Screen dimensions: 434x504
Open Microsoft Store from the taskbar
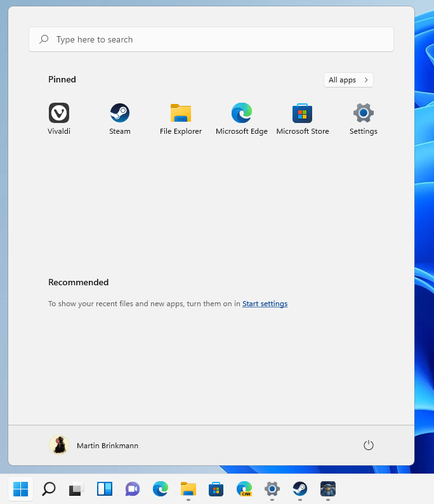(216, 489)
